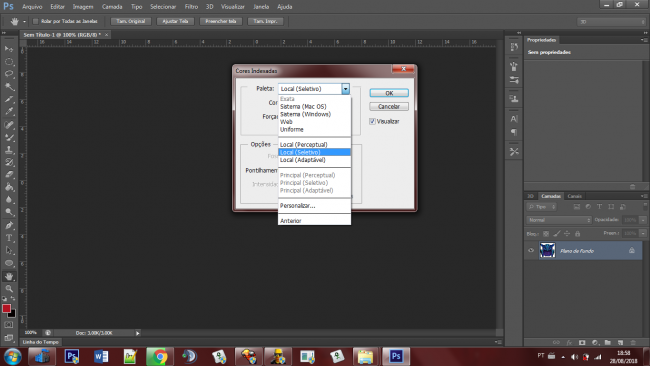
Task: Click Tam. Impr. button
Action: click(x=265, y=21)
